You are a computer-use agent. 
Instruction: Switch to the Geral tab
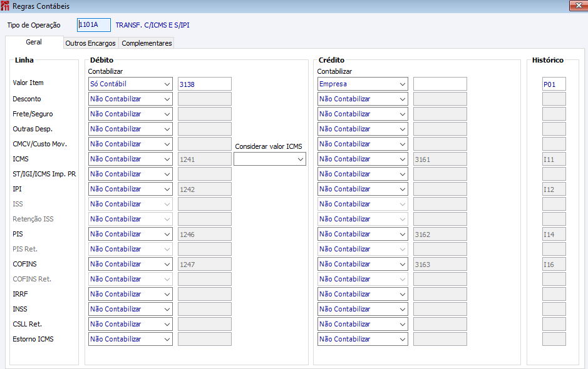click(34, 42)
